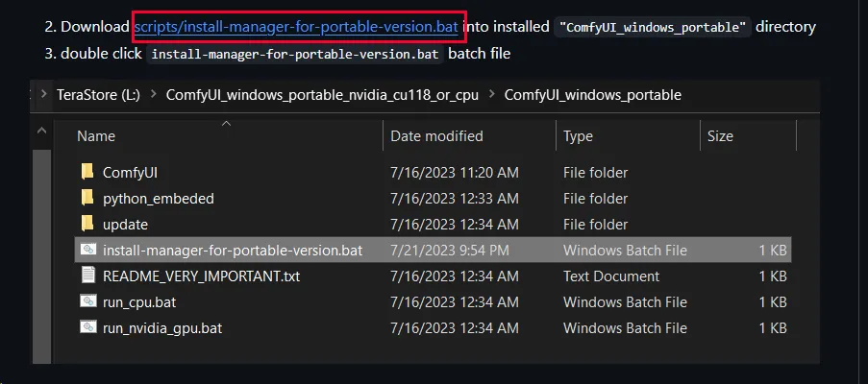Select the run_nvidia_gpu.bat file name

(x=162, y=327)
